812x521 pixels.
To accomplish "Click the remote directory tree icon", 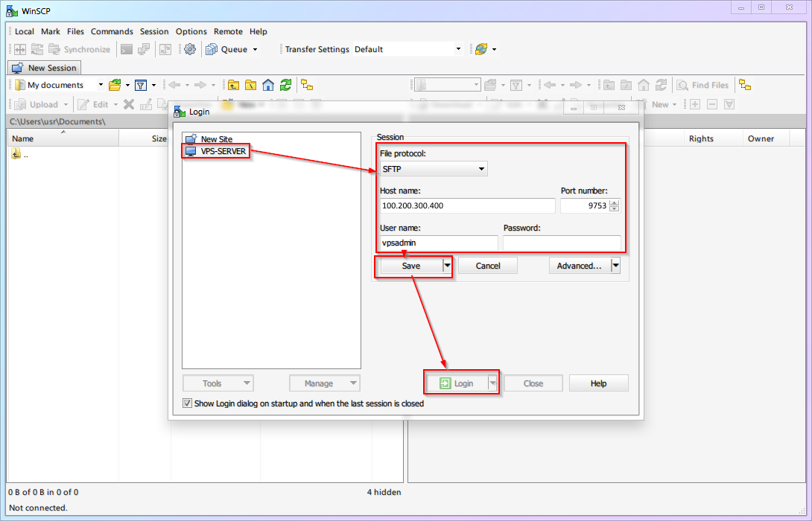I will pos(744,85).
